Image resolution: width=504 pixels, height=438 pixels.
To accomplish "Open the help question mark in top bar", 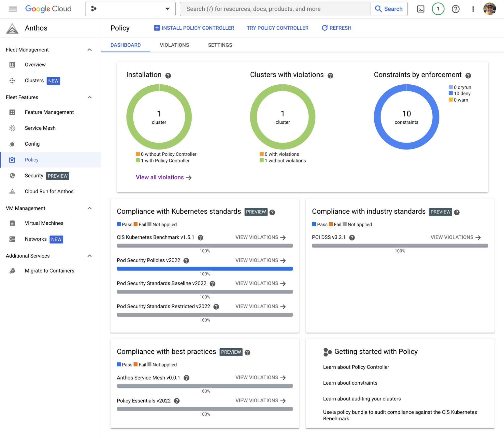I will (455, 9).
